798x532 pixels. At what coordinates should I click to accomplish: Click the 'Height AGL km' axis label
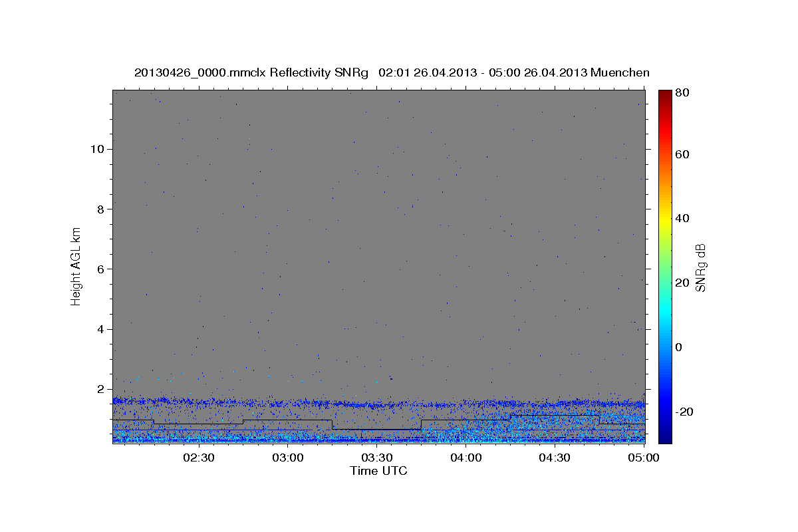pos(76,266)
